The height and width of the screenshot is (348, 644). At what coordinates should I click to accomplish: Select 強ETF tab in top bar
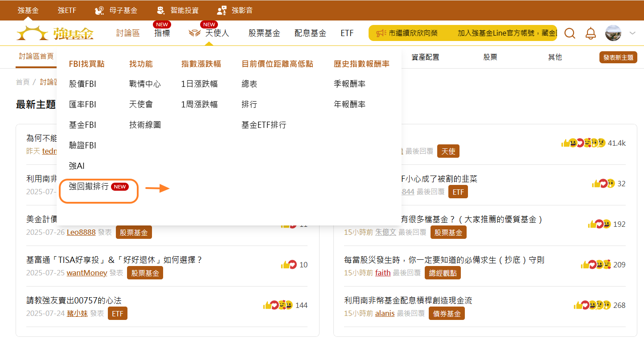point(67,10)
